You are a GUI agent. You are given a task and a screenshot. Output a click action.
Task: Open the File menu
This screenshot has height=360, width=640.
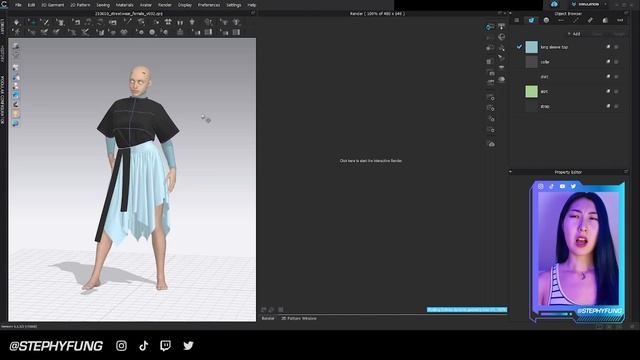[x=18, y=5]
